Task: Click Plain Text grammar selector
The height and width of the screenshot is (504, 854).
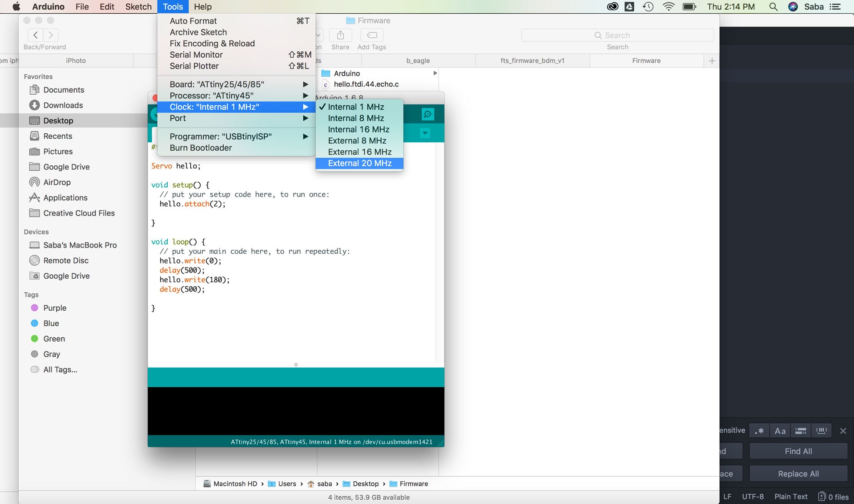Action: pos(791,497)
